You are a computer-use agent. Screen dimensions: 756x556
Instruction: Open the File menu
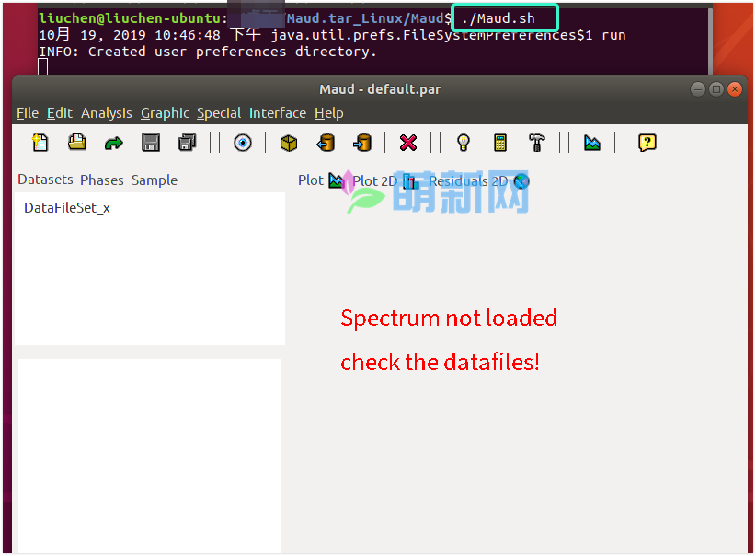[x=28, y=113]
